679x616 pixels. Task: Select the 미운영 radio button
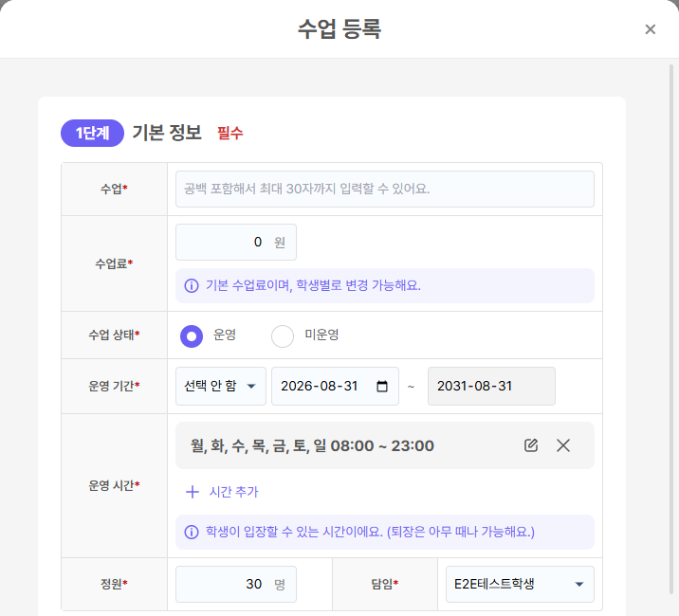[283, 335]
